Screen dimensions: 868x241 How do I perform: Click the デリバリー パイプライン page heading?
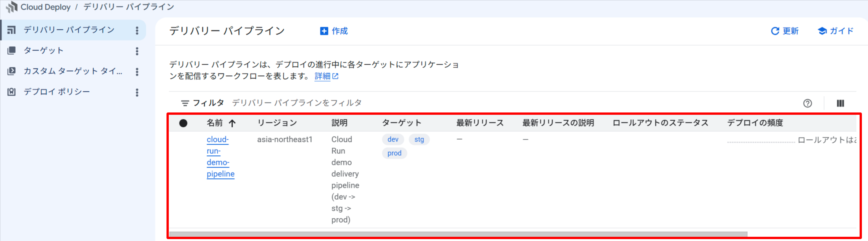tap(227, 31)
